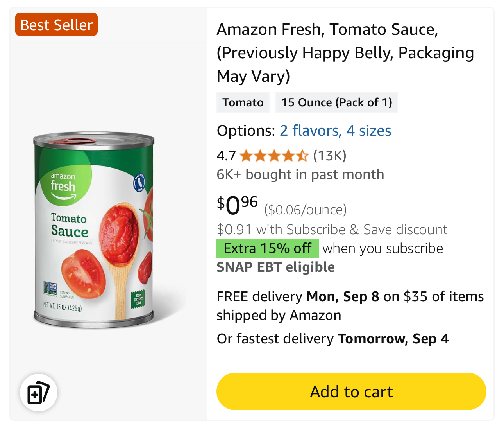Click the 6K+ bought in past month text
This screenshot has height=429, width=504.
coord(300,174)
